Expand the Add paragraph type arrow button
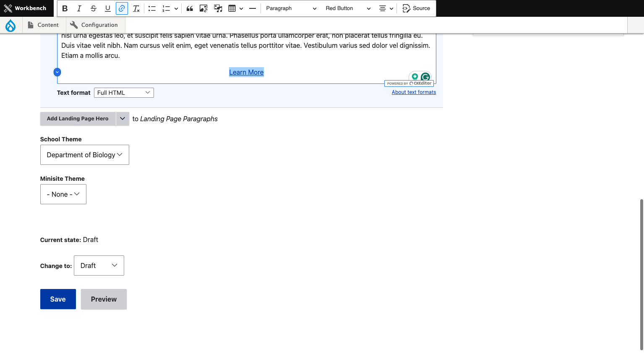644x354 pixels. coord(123,119)
